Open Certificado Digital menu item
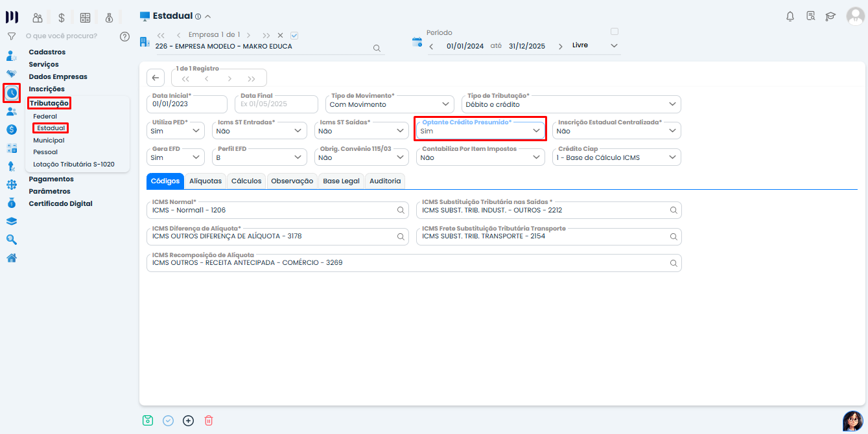 click(60, 203)
